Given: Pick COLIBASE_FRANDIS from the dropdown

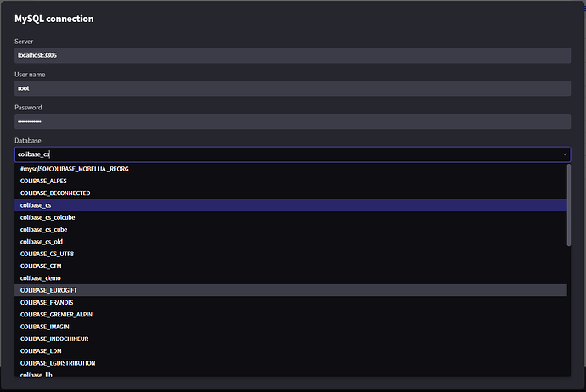Looking at the screenshot, I should pyautogui.click(x=48, y=302).
